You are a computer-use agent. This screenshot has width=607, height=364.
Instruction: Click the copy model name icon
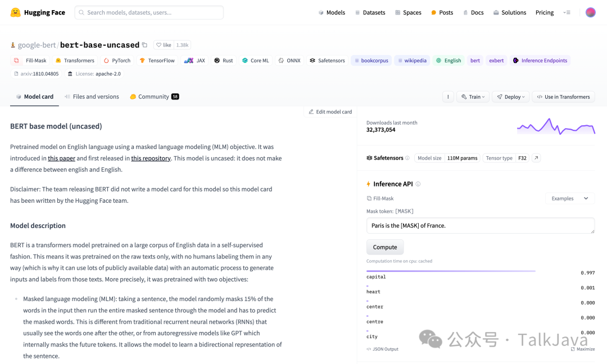coord(144,45)
